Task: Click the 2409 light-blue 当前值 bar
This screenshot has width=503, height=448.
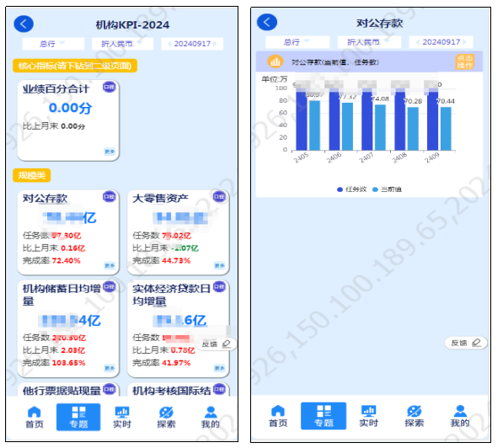Action: coord(446,129)
